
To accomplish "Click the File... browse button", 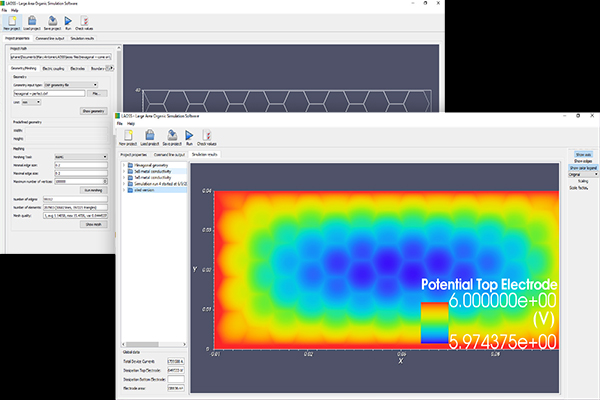I will tap(97, 93).
